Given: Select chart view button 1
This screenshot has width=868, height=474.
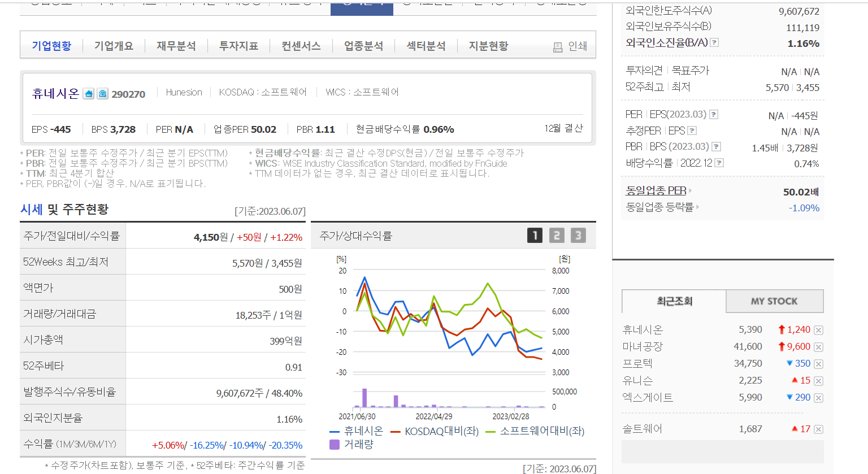Looking at the screenshot, I should pyautogui.click(x=535, y=235).
